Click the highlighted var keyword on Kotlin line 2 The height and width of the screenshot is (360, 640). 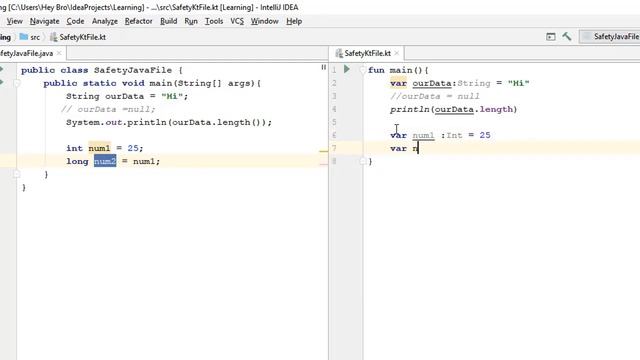[x=398, y=83]
